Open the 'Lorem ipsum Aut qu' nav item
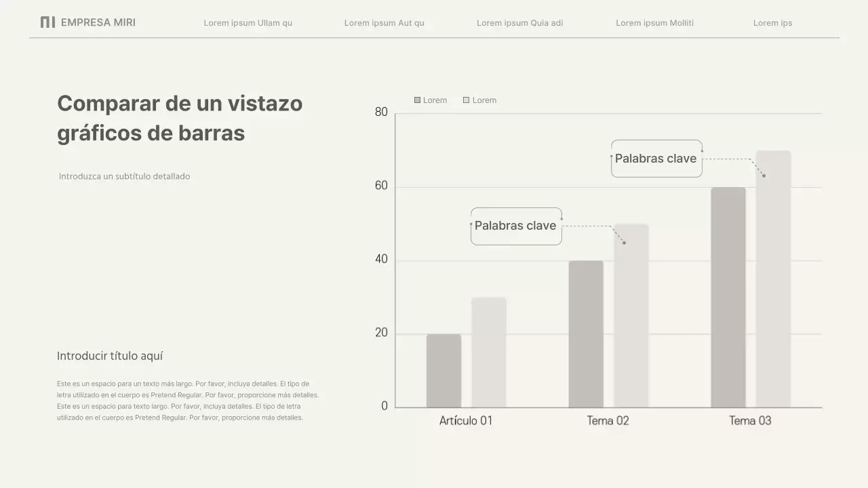This screenshot has height=488, width=868. click(384, 23)
